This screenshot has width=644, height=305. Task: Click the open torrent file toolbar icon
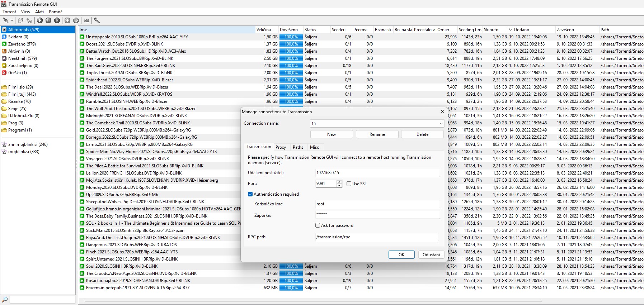click(21, 20)
